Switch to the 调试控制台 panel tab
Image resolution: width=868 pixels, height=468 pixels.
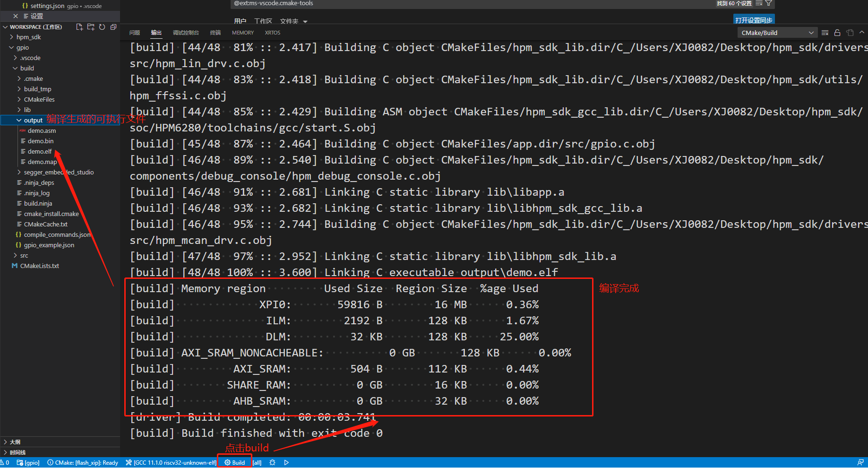coord(186,33)
